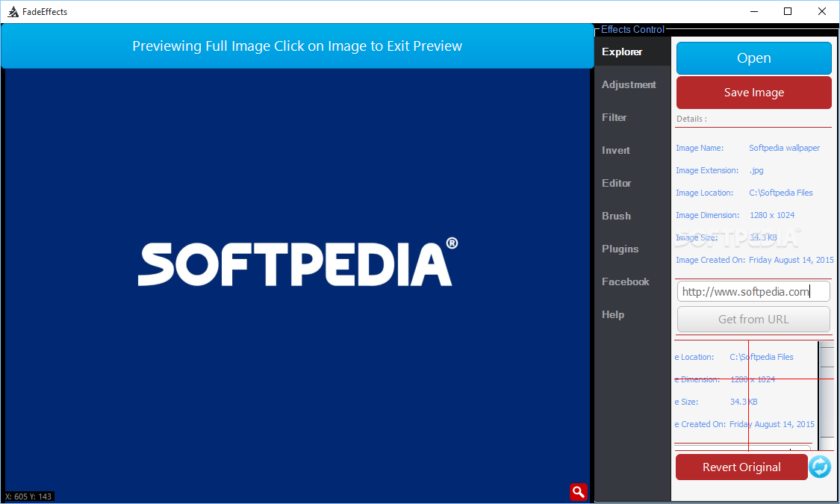Click the Get from URL button
Image resolution: width=840 pixels, height=504 pixels.
click(x=753, y=320)
